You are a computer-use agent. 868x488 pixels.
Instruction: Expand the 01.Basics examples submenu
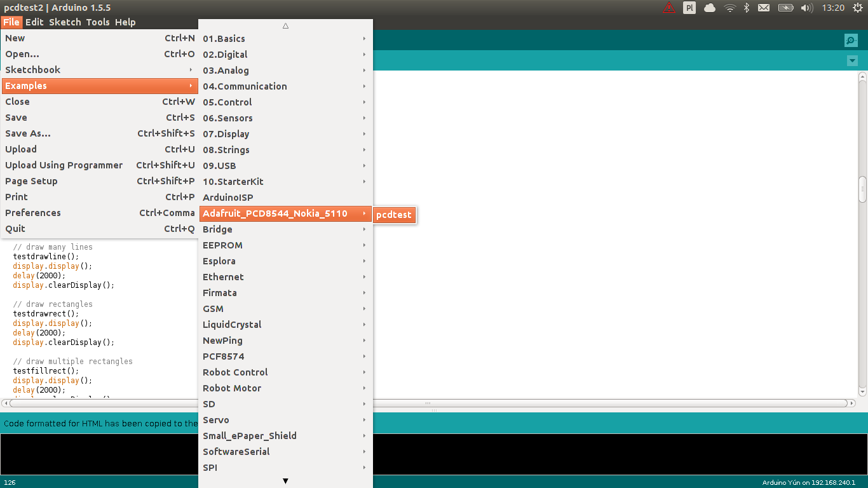285,39
